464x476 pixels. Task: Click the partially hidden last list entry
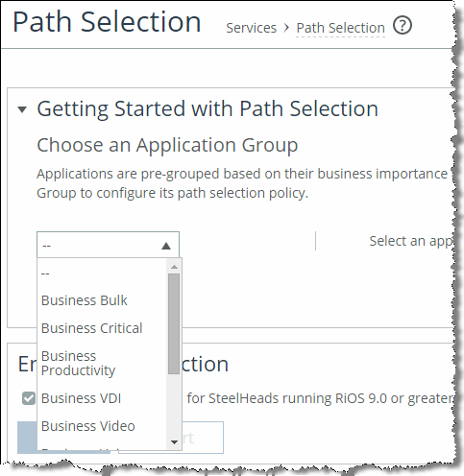pos(80,449)
